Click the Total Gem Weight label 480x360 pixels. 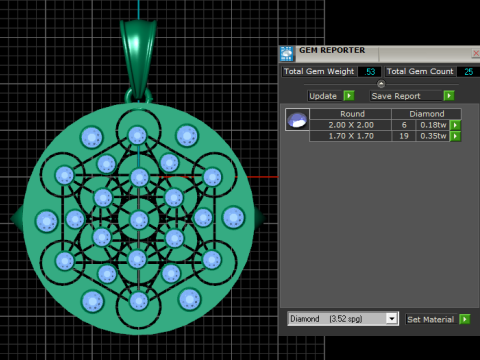click(319, 72)
